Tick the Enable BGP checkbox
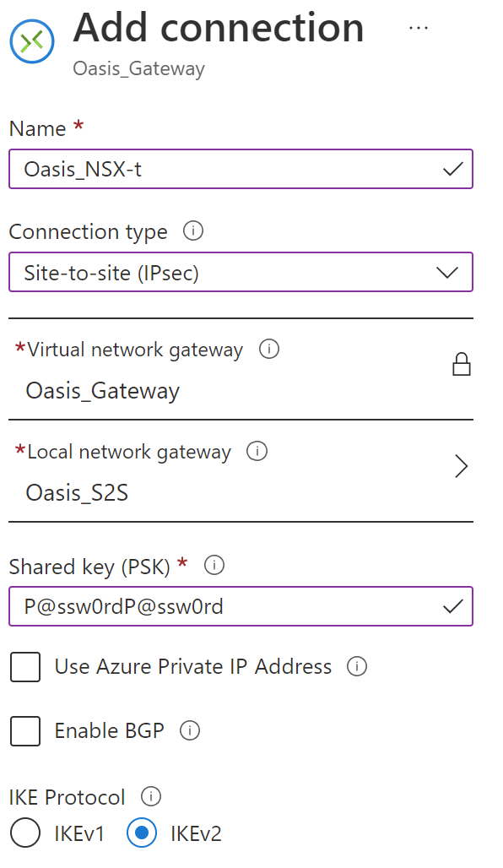This screenshot has width=503, height=868. click(x=25, y=730)
